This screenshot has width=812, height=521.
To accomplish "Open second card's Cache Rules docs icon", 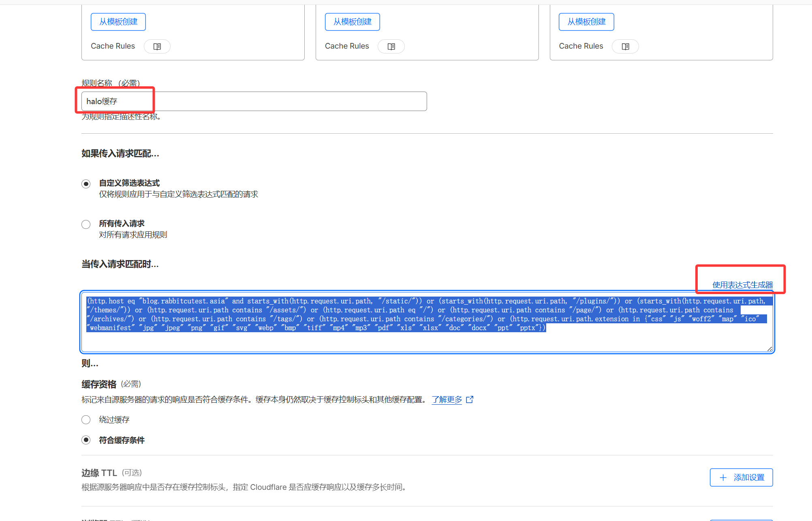I will pyautogui.click(x=391, y=47).
